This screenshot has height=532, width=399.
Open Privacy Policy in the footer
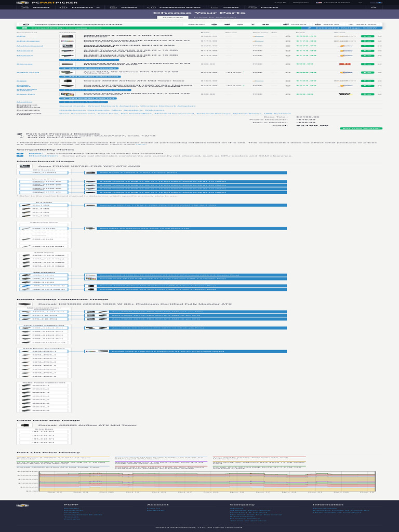245,518
